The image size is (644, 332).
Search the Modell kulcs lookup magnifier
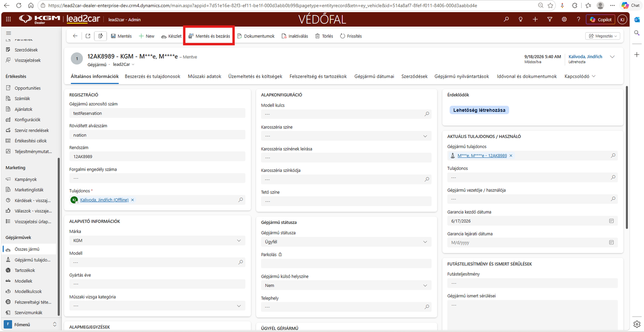click(x=427, y=114)
